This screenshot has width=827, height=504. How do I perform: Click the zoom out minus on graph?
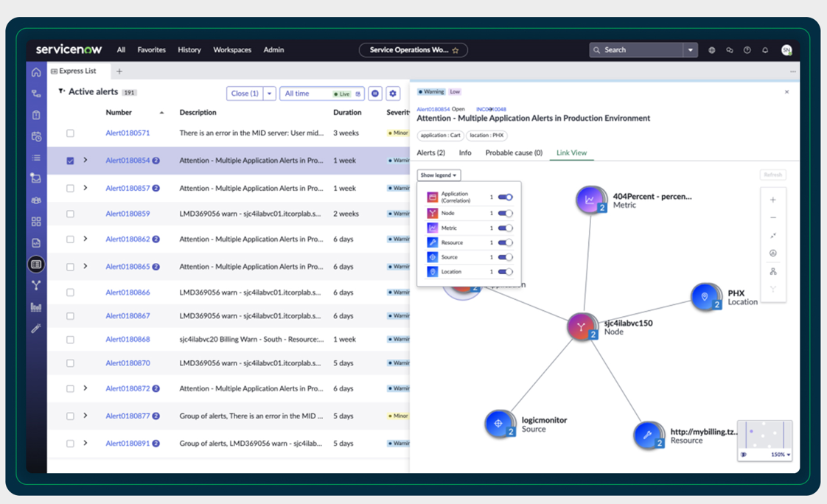772,217
